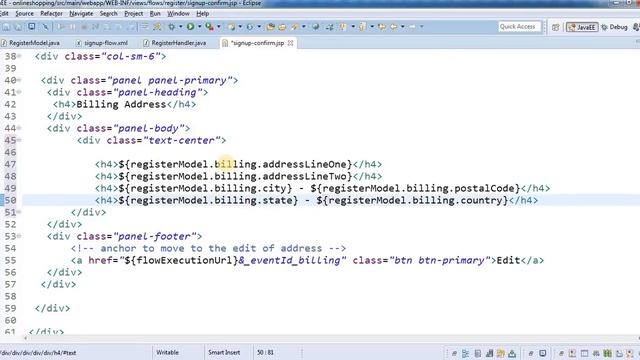Collapse the fold marker at line 44

coord(19,128)
